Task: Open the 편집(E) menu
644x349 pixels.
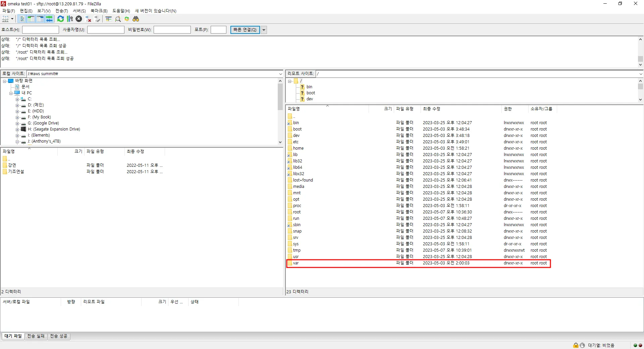Action: click(x=26, y=11)
